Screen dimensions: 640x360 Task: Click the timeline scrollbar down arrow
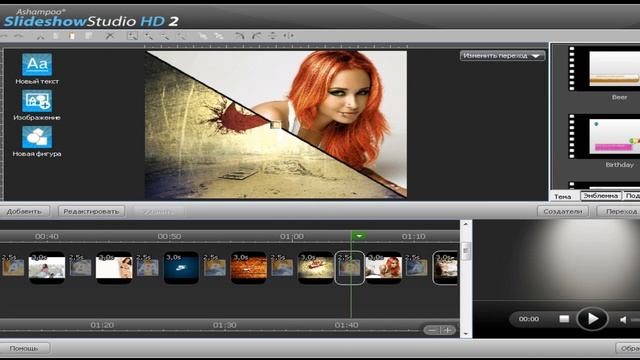click(x=466, y=333)
